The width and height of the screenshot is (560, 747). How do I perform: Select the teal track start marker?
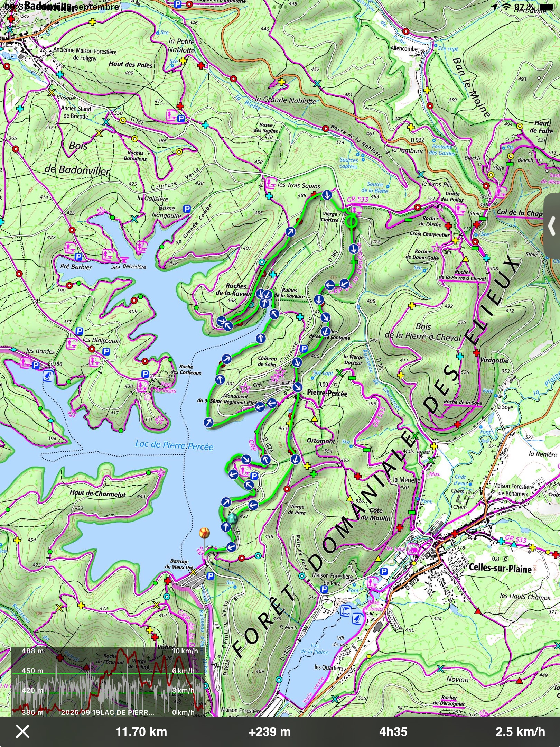pyautogui.click(x=233, y=518)
